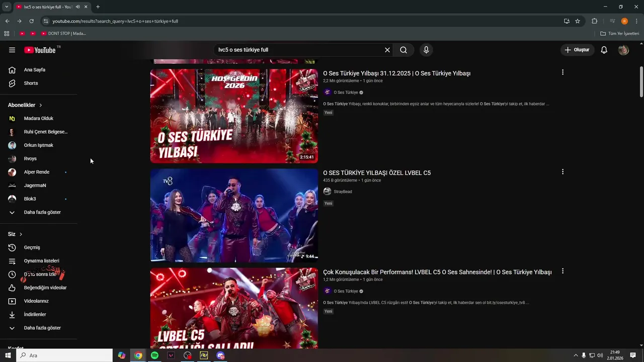
Task: Show hidden system tray icons
Action: 576,355
